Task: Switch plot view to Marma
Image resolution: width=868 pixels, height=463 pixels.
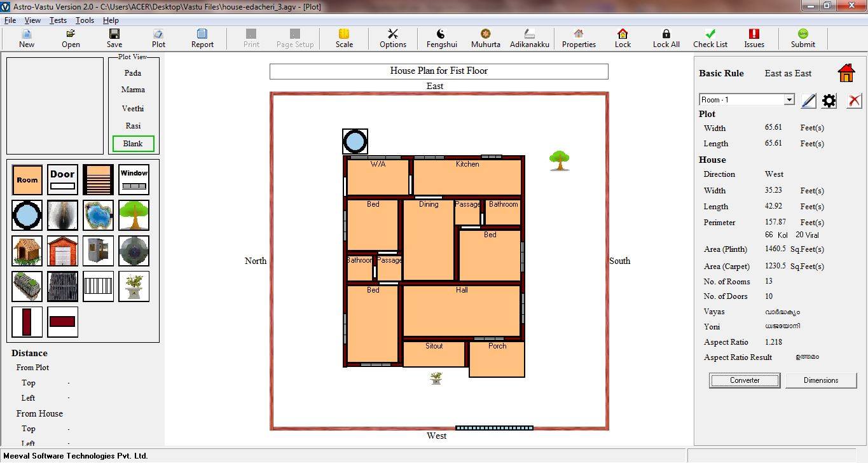Action: (x=132, y=90)
